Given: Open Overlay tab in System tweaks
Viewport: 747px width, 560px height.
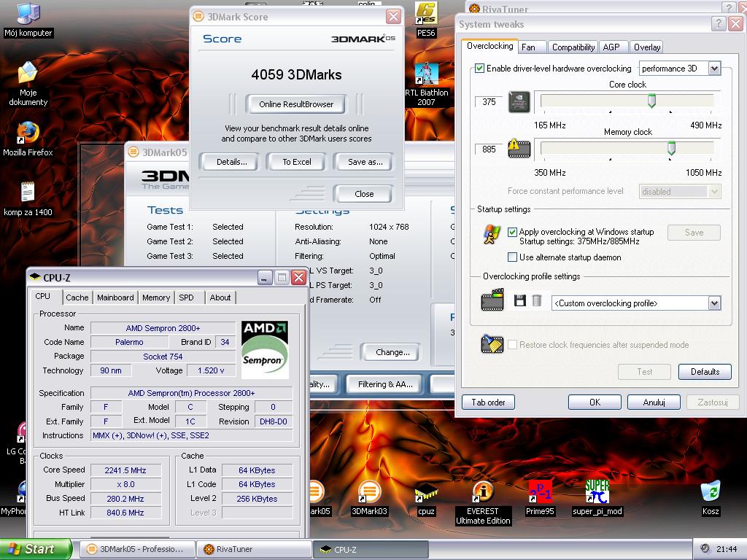Looking at the screenshot, I should tap(647, 47).
